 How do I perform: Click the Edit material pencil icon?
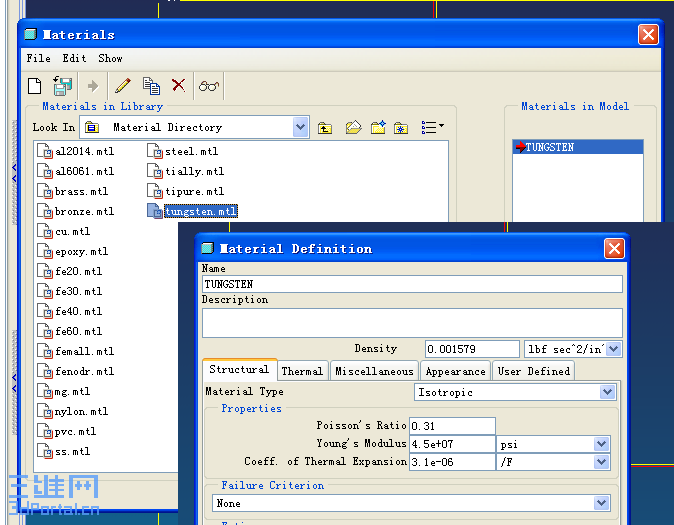[123, 86]
